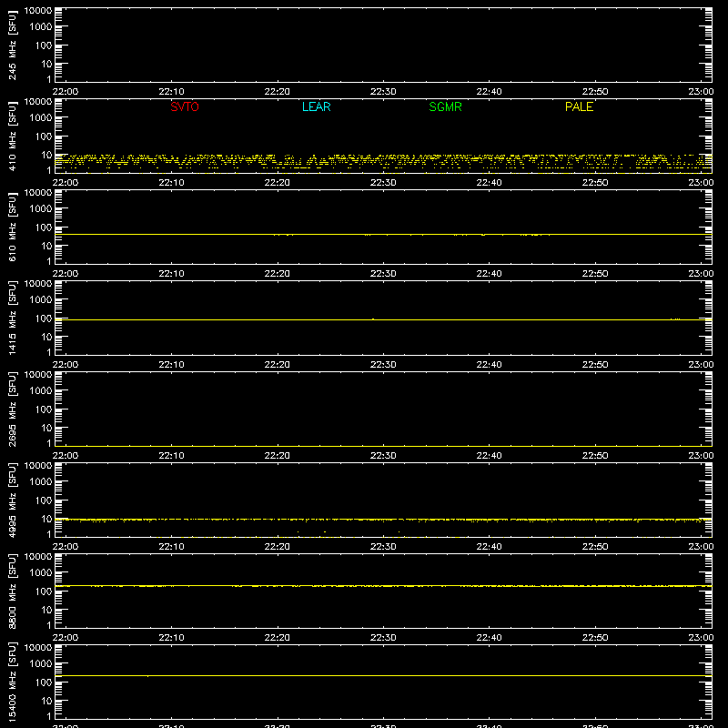Image resolution: width=728 pixels, height=728 pixels.
Task: Click the 10000 y-axis value on 245 MHz panel
Action: 38,11
